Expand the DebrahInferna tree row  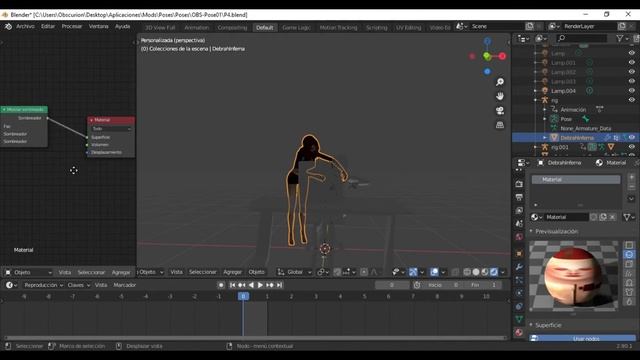click(x=544, y=138)
